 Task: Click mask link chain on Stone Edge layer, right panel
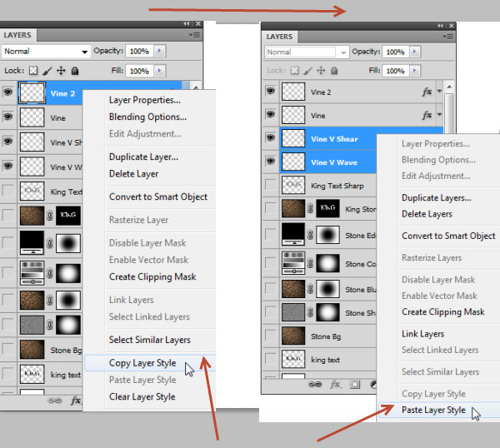tap(310, 235)
